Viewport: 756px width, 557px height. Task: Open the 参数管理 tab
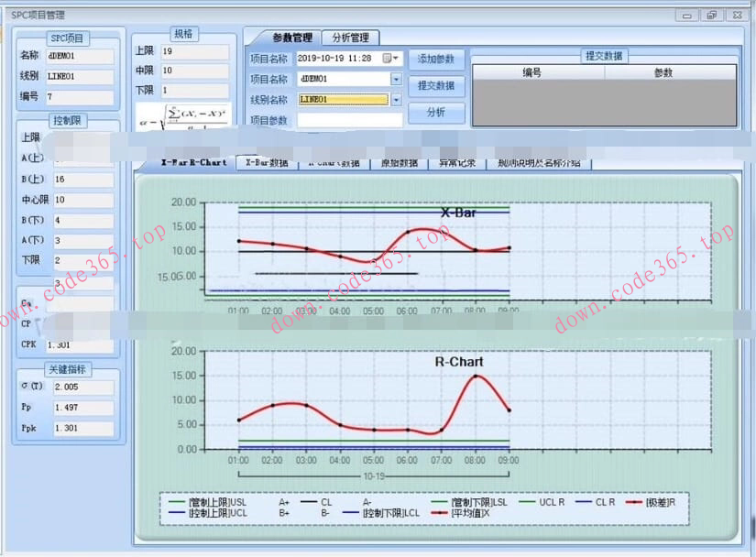click(281, 38)
